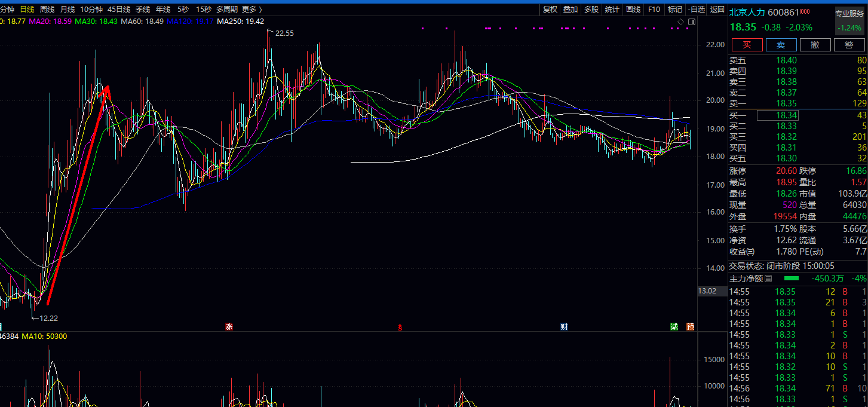This screenshot has height=407, width=868.
Task: Switch to 月线 monthly chart
Action: tap(68, 10)
